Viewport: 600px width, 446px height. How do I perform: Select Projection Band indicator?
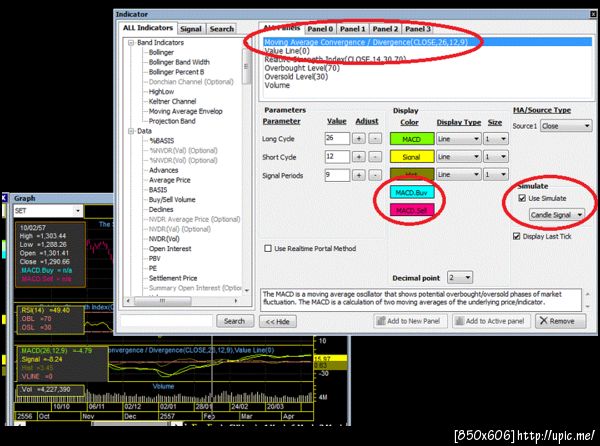[x=172, y=121]
